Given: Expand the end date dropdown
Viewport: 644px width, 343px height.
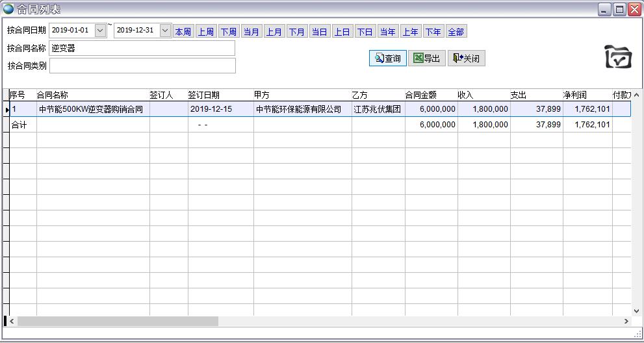Looking at the screenshot, I should point(165,31).
